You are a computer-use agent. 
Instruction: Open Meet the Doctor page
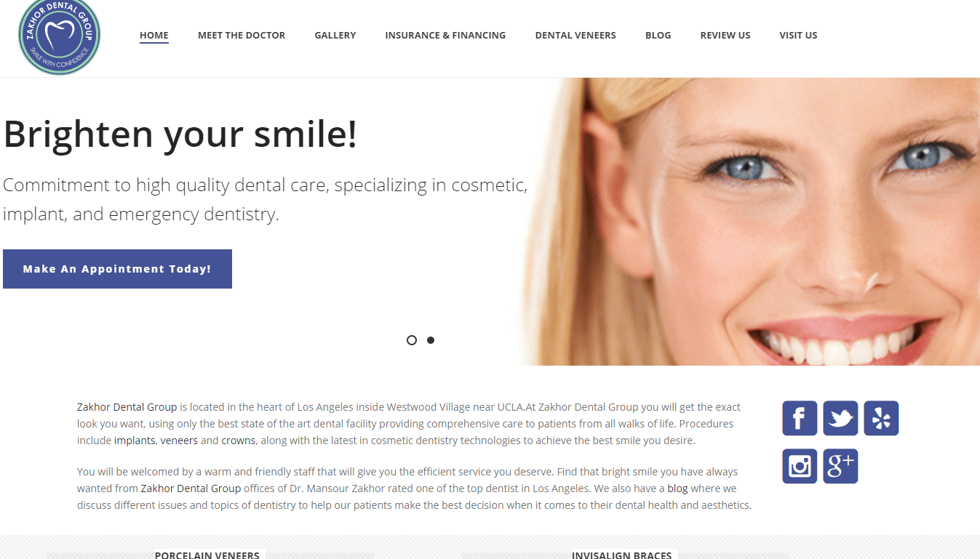tap(242, 35)
